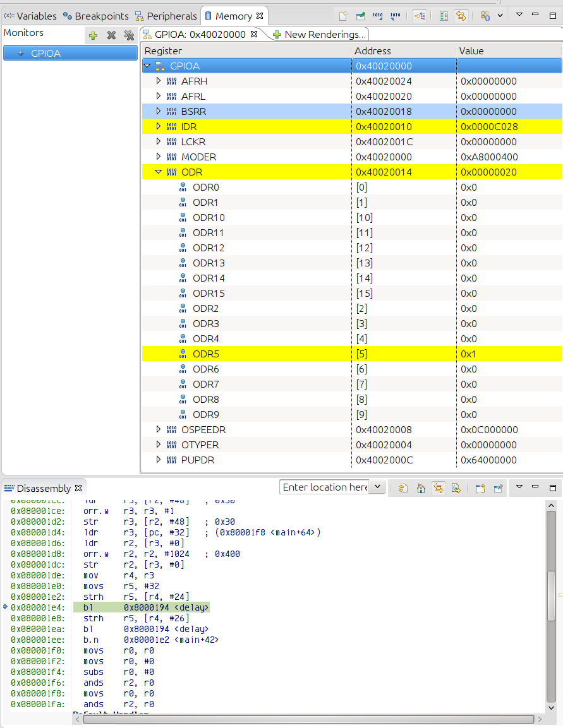Open the Switch Memory Monitor dropdown arrow
This screenshot has width=563, height=728.
point(500,16)
